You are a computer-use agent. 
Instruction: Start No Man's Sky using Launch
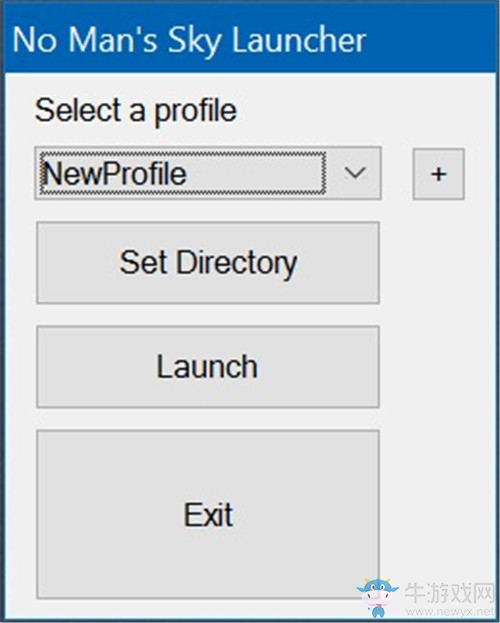[x=208, y=367]
